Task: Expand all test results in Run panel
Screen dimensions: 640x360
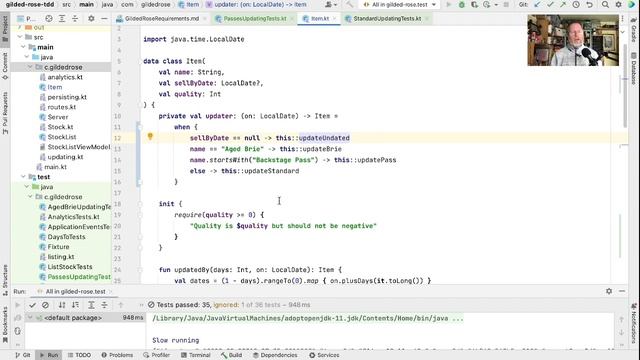Action: pyautogui.click(x=91, y=305)
